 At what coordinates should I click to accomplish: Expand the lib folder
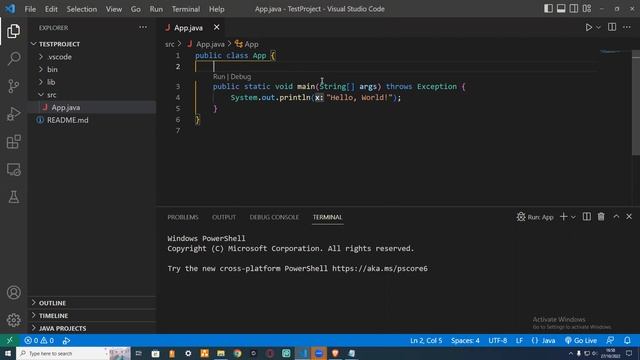(x=92, y=82)
